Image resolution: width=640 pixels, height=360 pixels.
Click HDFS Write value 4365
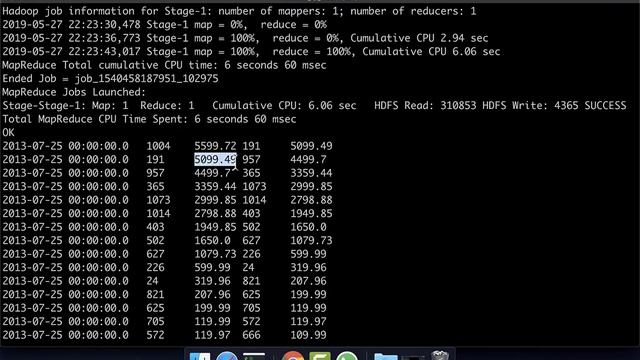[x=566, y=106]
